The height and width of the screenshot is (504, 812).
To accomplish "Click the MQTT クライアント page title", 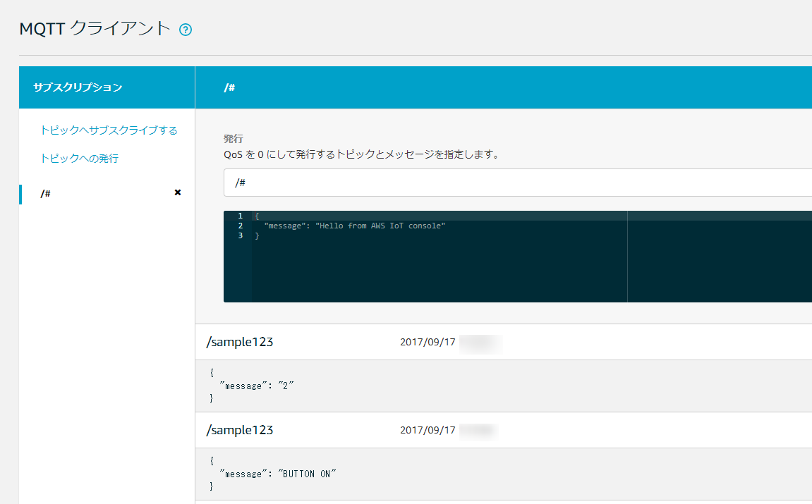I will point(95,29).
